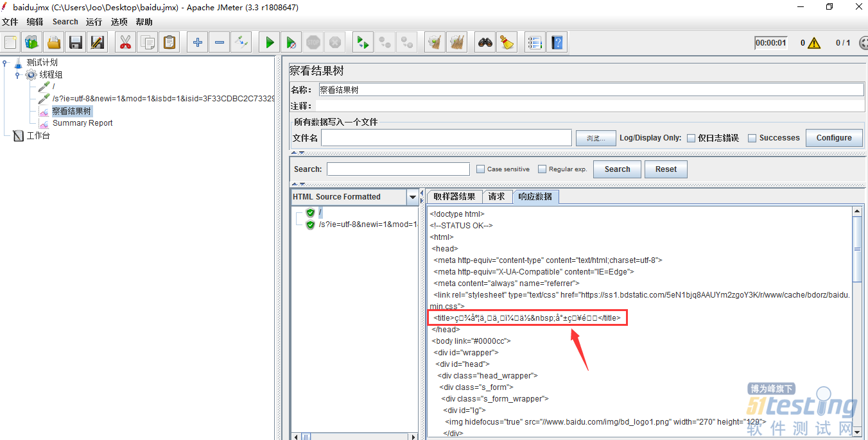The width and height of the screenshot is (868, 440).
Task: Click Start no pauses icon
Action: click(291, 43)
